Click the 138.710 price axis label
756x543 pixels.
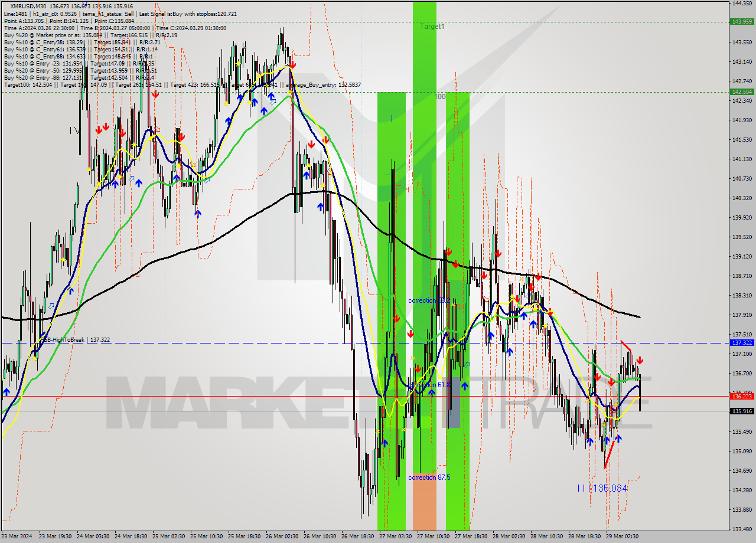[742, 276]
